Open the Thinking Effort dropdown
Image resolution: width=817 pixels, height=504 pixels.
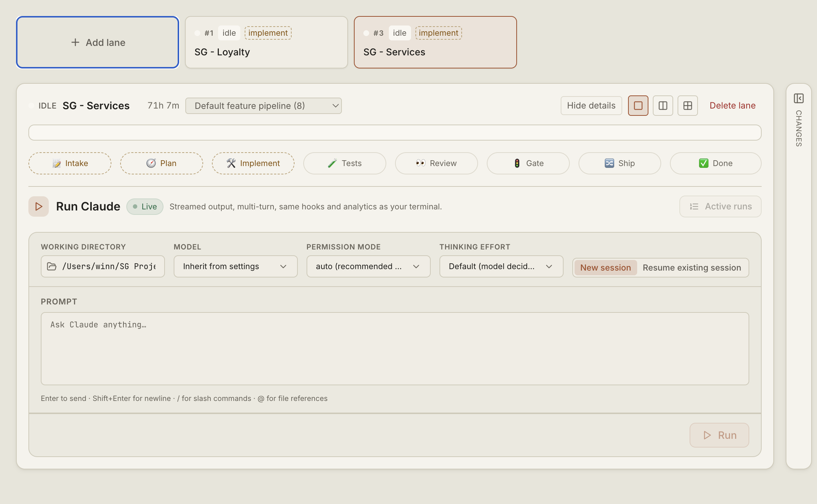click(x=501, y=267)
